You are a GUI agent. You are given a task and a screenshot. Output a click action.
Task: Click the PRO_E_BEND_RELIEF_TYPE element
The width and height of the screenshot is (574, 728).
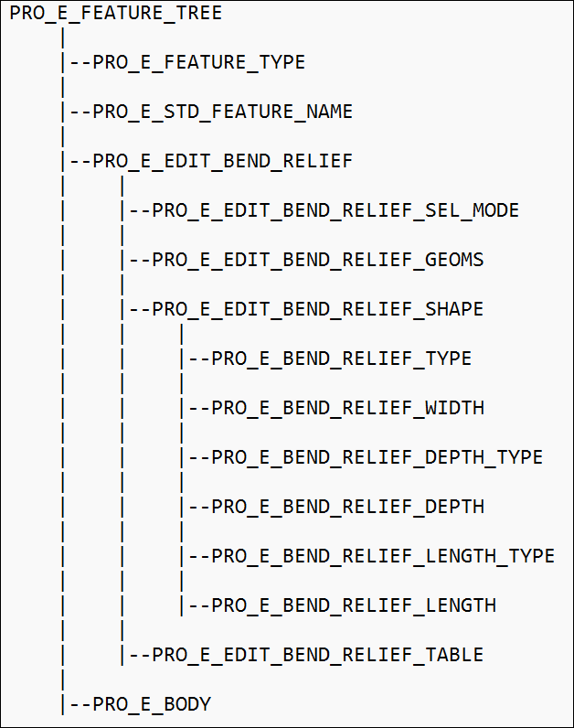coord(341,359)
